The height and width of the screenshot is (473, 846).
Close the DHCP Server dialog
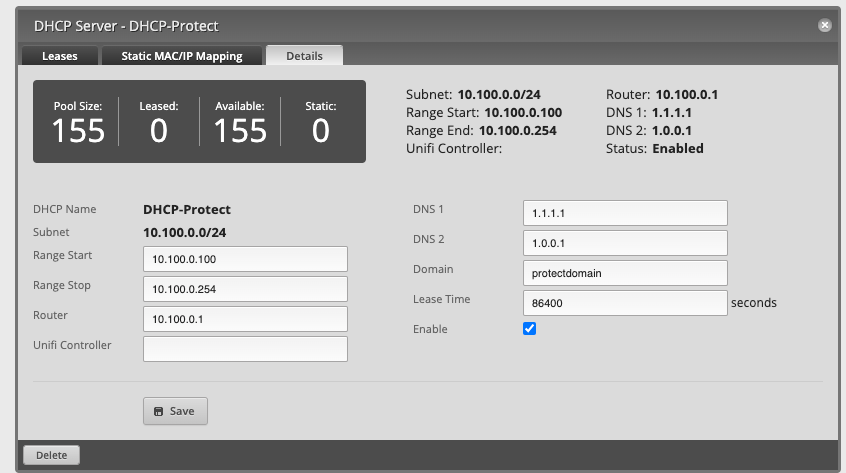point(824,25)
